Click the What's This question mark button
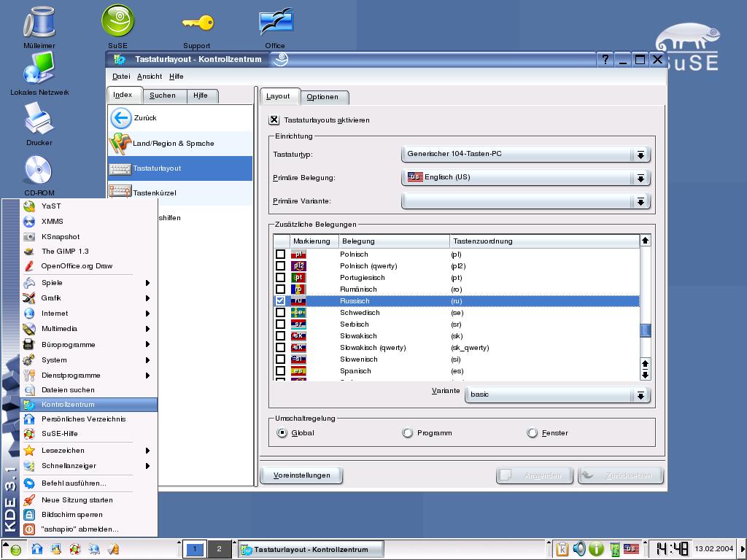This screenshot has width=747, height=560. (605, 60)
